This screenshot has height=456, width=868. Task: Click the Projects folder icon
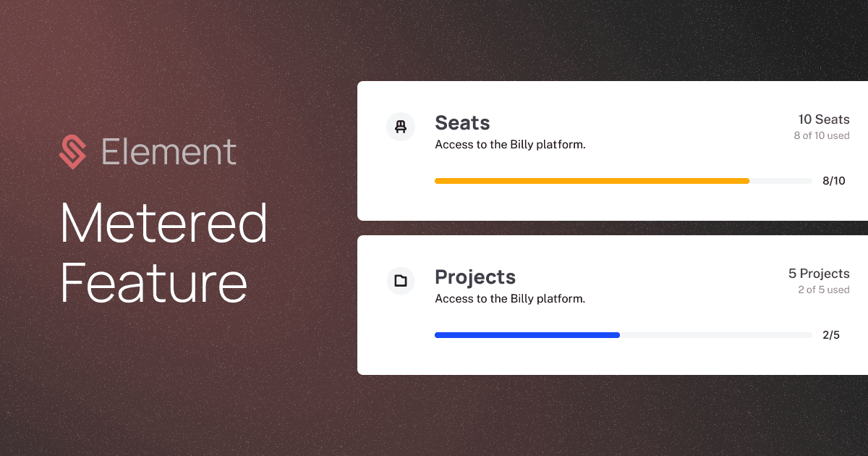click(x=400, y=281)
